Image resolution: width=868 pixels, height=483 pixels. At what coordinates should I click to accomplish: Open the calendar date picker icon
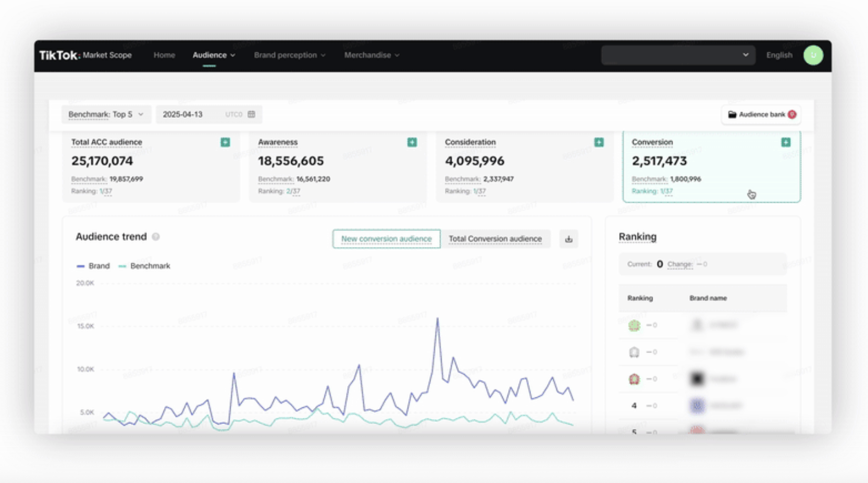251,114
